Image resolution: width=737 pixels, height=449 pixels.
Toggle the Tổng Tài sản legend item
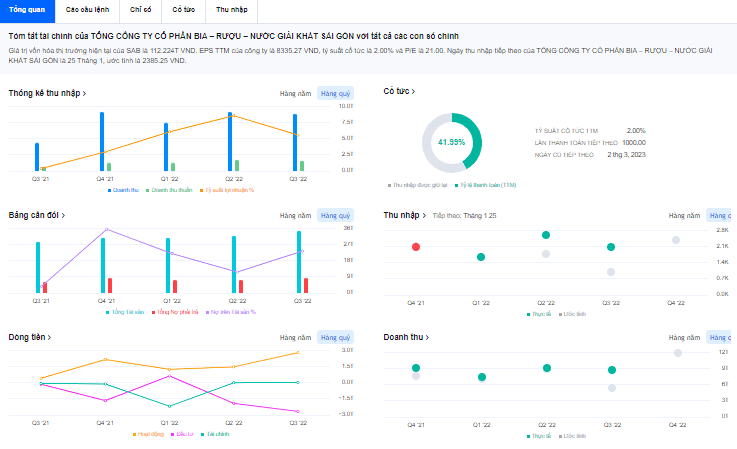click(x=125, y=312)
